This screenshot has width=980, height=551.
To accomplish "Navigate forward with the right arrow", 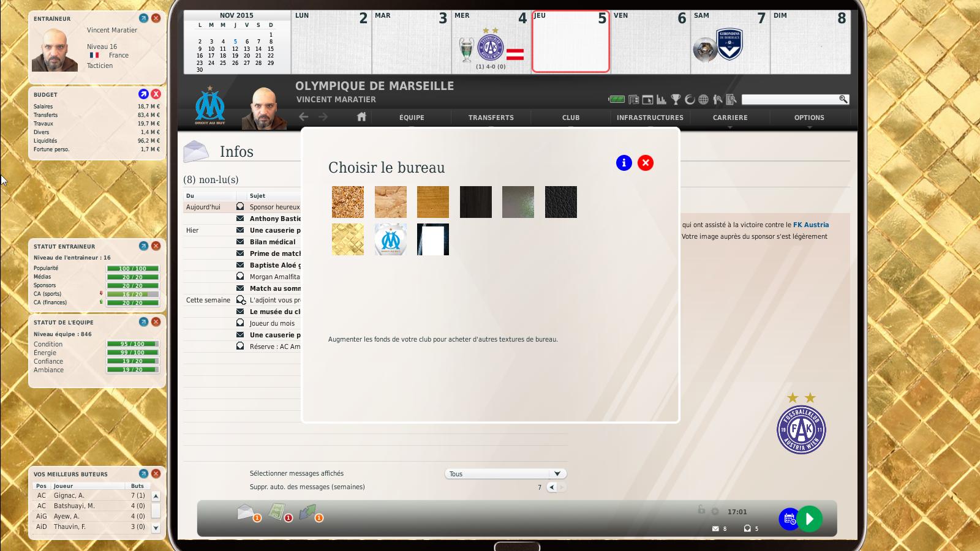I will coord(323,117).
